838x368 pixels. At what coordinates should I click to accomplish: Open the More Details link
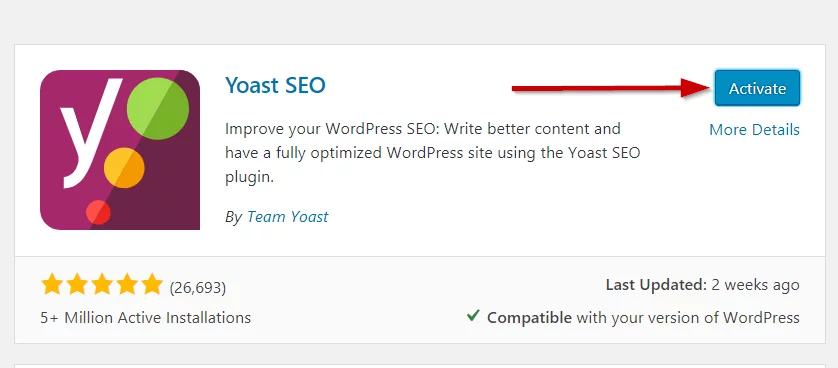click(754, 130)
